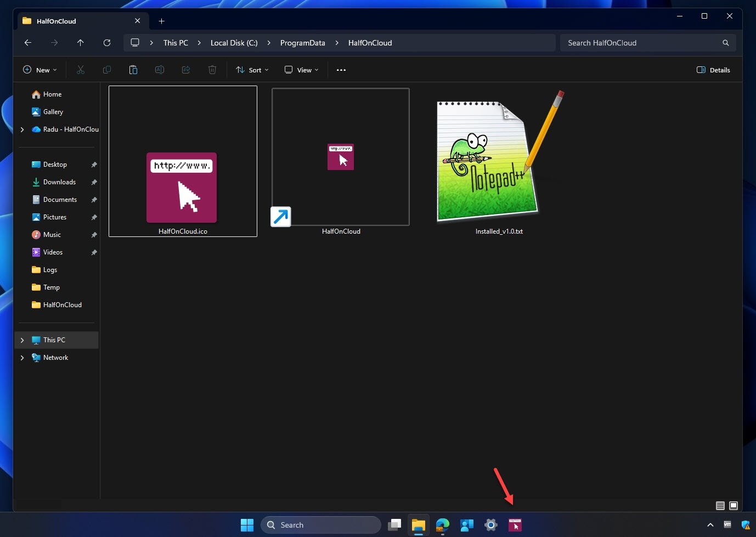This screenshot has width=756, height=537.
Task: Open the View dropdown menu
Action: tap(301, 70)
